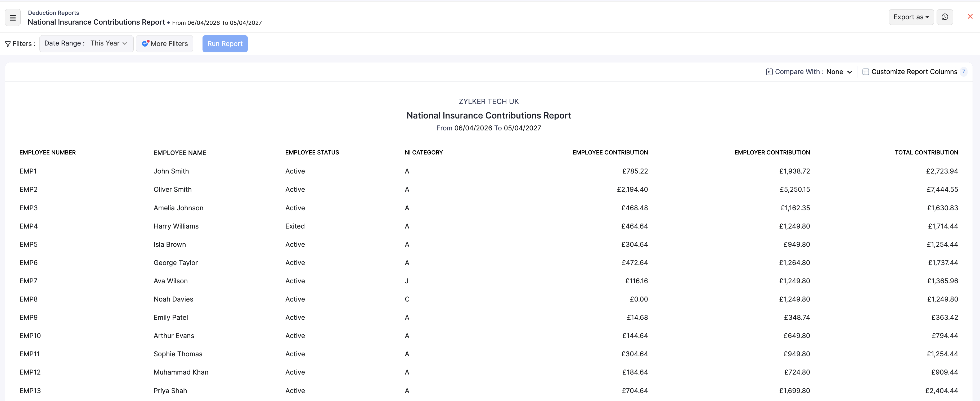The height and width of the screenshot is (401, 980).
Task: Click NI category J for Ava Wilson
Action: pos(407,281)
